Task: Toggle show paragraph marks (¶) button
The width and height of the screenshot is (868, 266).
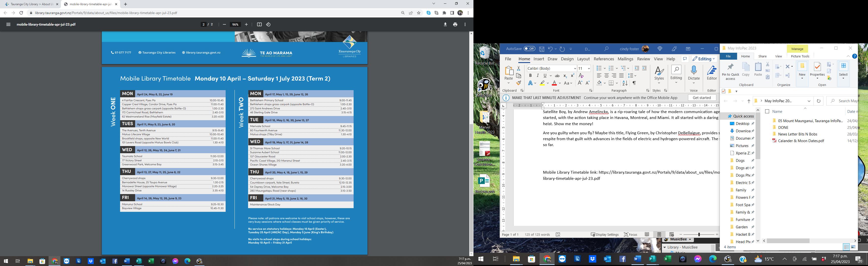Action: 634,83
